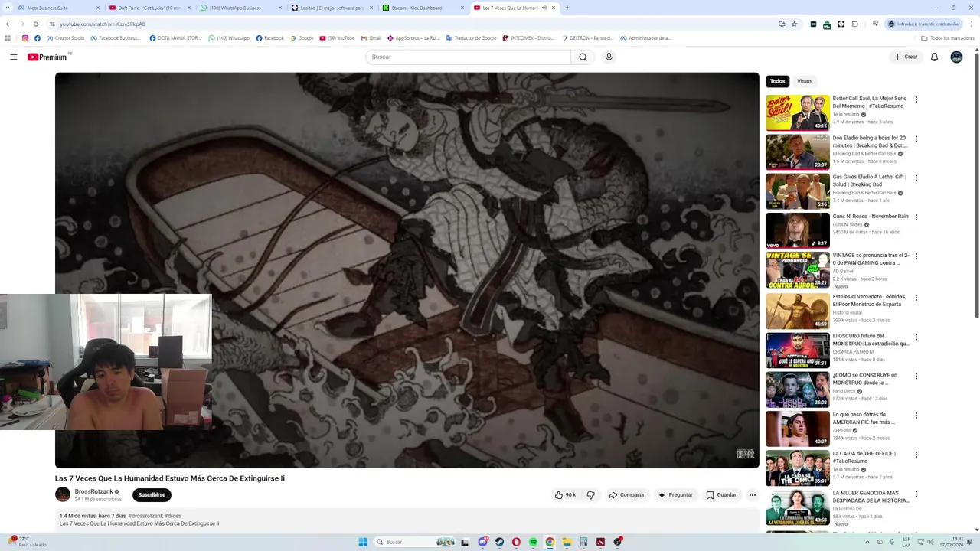Open the Instagram bookmark icon
Screen dimensions: 980x551
pos(24,37)
